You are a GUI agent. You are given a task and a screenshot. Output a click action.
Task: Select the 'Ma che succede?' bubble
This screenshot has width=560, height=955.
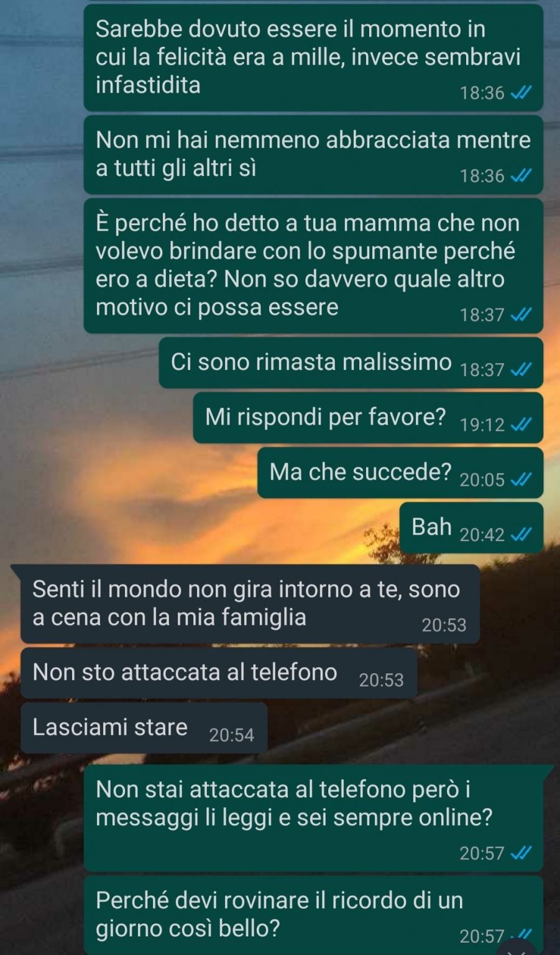click(400, 473)
